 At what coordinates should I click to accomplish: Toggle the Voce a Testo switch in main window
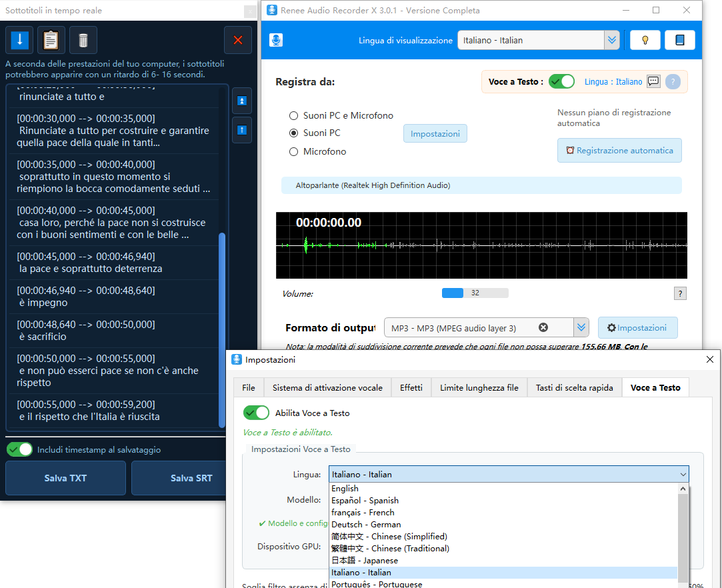[x=561, y=81]
